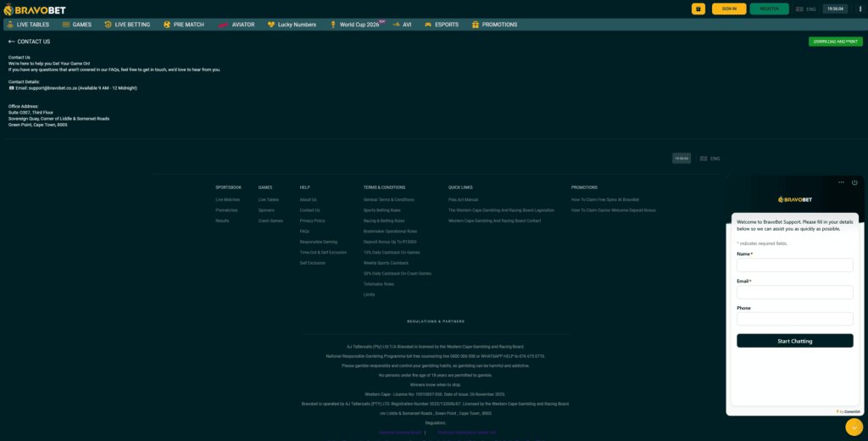The width and height of the screenshot is (868, 441).
Task: Click the Name input field
Action: pyautogui.click(x=794, y=265)
